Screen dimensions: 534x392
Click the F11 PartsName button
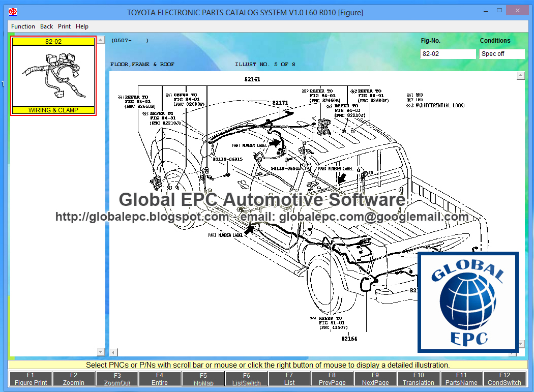[461, 379]
